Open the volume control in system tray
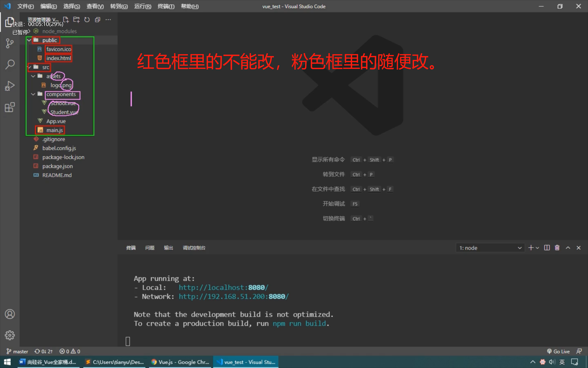Viewport: 588px width, 368px height. point(552,362)
